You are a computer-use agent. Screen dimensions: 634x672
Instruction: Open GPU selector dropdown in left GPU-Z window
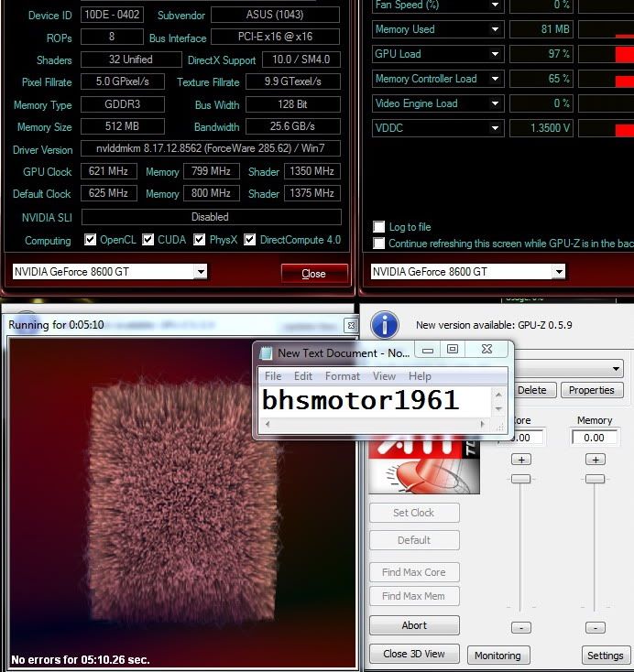point(201,272)
